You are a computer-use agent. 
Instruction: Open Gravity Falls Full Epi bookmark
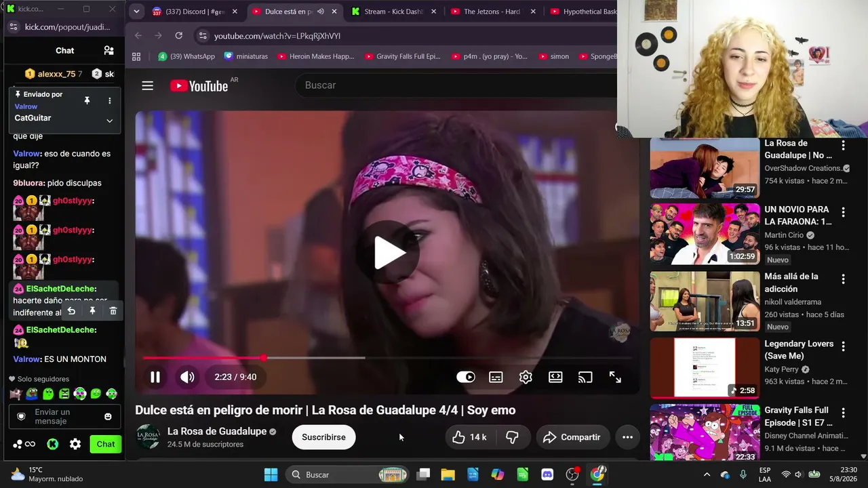402,56
